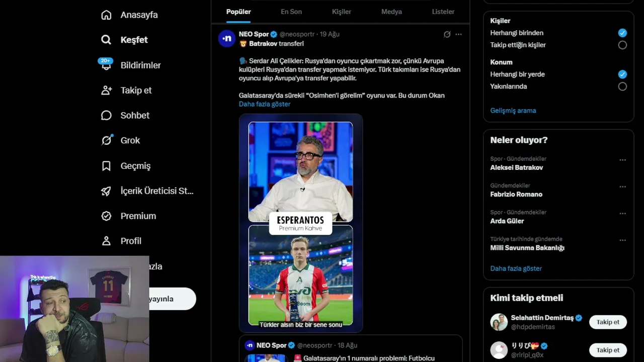Expand tweet with Daha fazla göster link

point(265,104)
